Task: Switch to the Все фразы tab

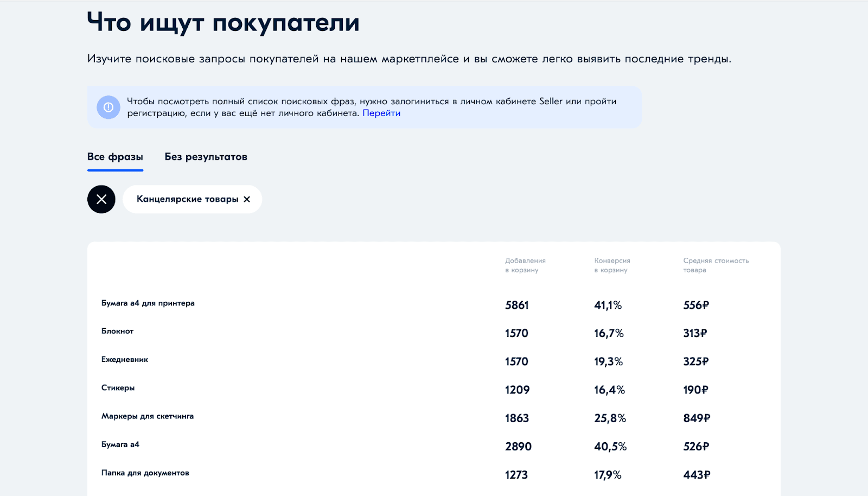Action: 115,157
